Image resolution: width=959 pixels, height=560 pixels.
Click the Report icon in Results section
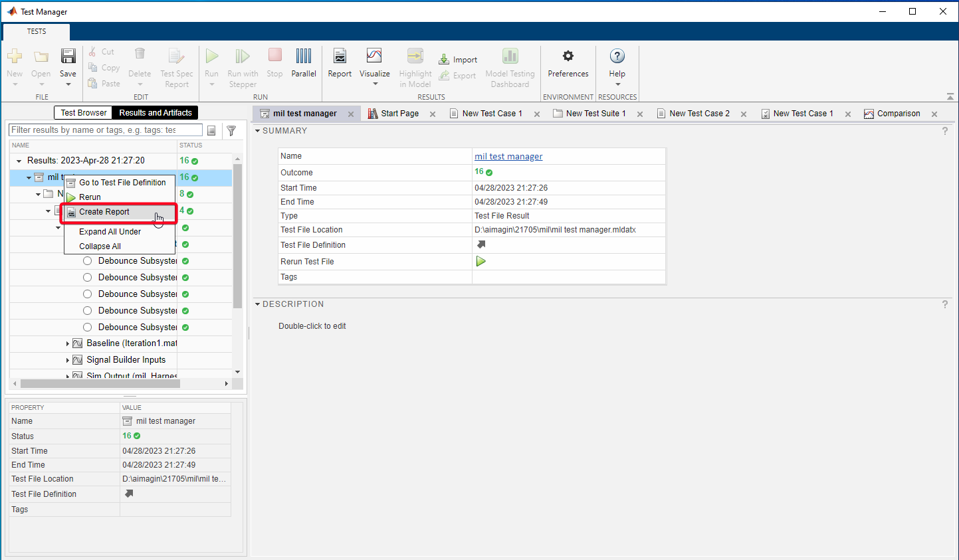coord(340,56)
